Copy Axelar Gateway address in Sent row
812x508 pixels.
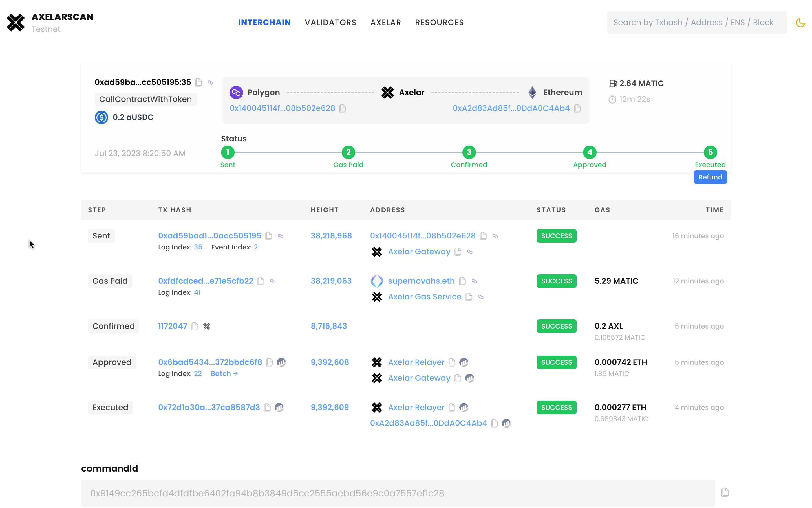coord(458,252)
